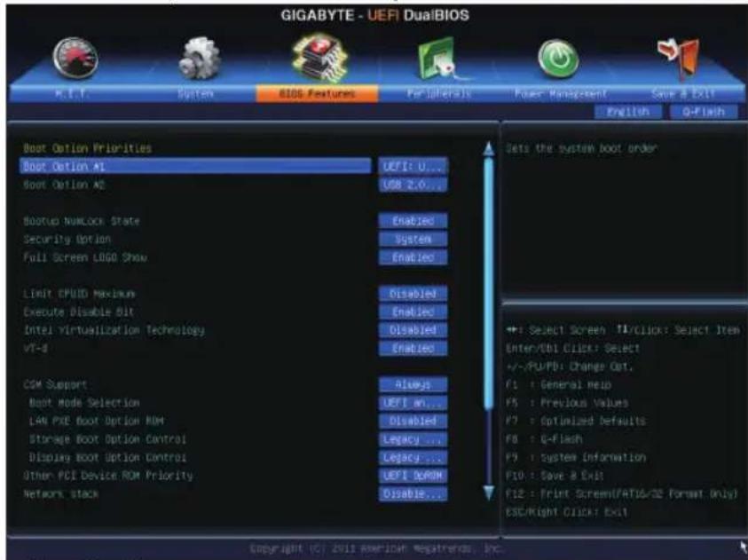Click the F1 General Help line
This screenshot has width=748, height=560.
pos(559,384)
